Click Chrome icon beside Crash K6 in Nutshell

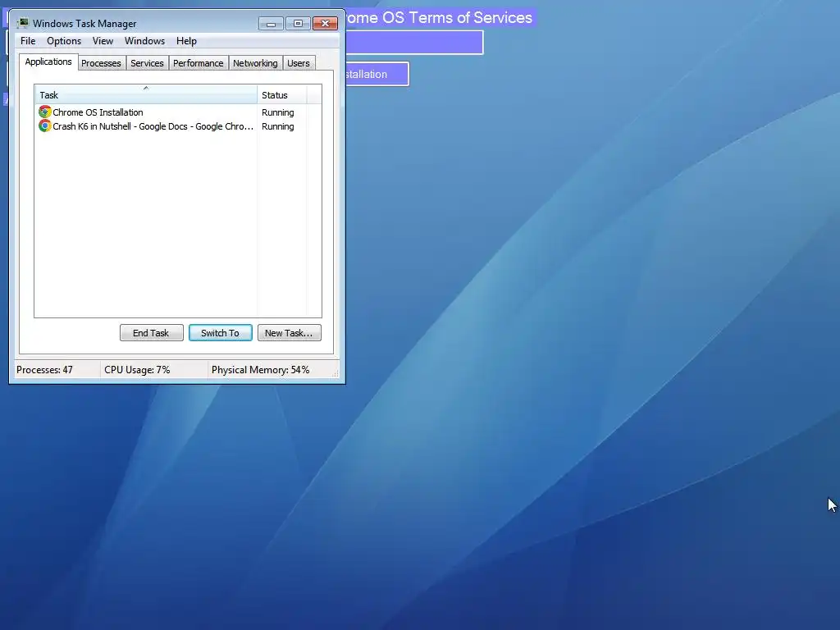(45, 126)
